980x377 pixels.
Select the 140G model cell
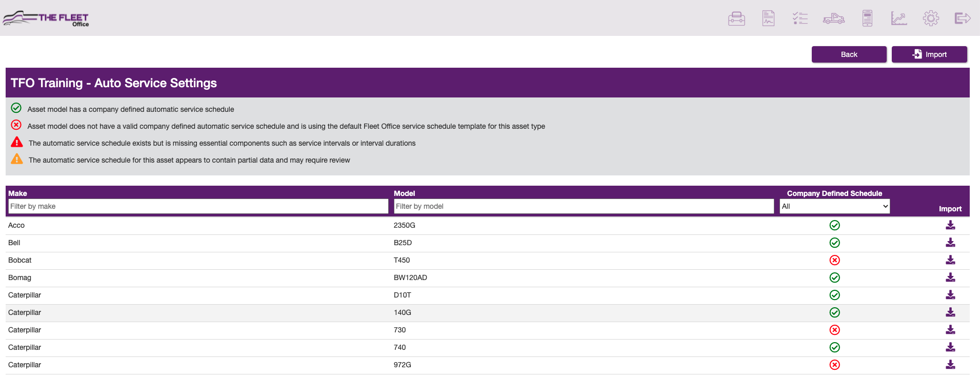tap(403, 312)
